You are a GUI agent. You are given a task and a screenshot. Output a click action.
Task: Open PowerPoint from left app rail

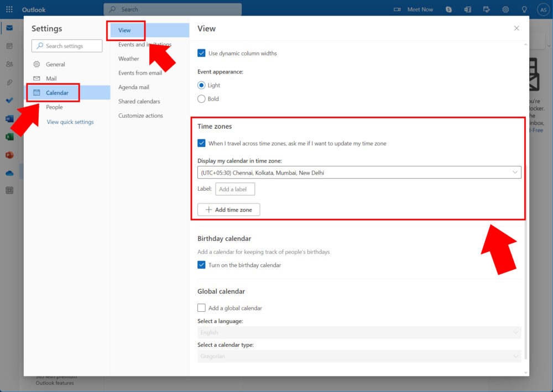9,155
